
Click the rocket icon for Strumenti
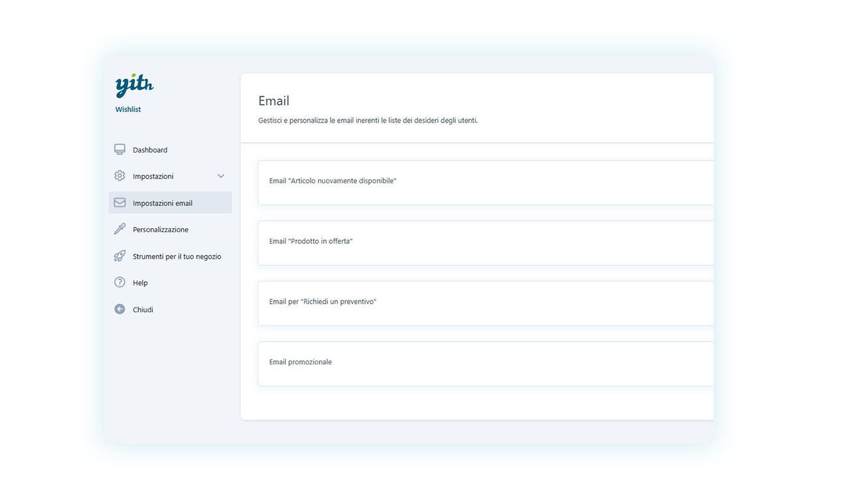pyautogui.click(x=119, y=256)
